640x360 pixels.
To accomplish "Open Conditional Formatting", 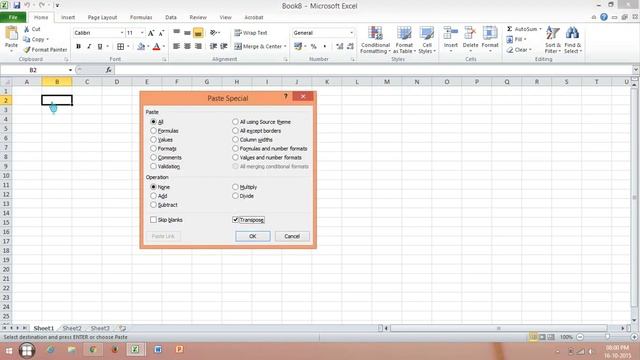I will point(375,40).
